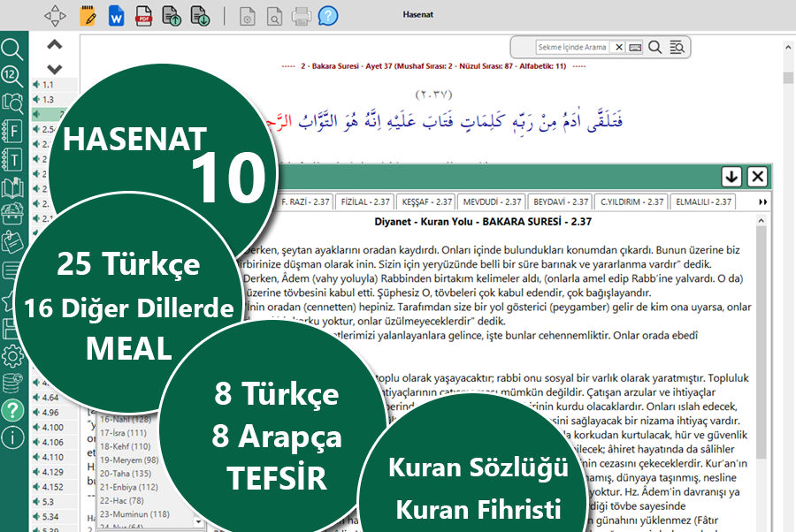Select verse 4.64 in the list
The image size is (796, 532).
[54, 398]
